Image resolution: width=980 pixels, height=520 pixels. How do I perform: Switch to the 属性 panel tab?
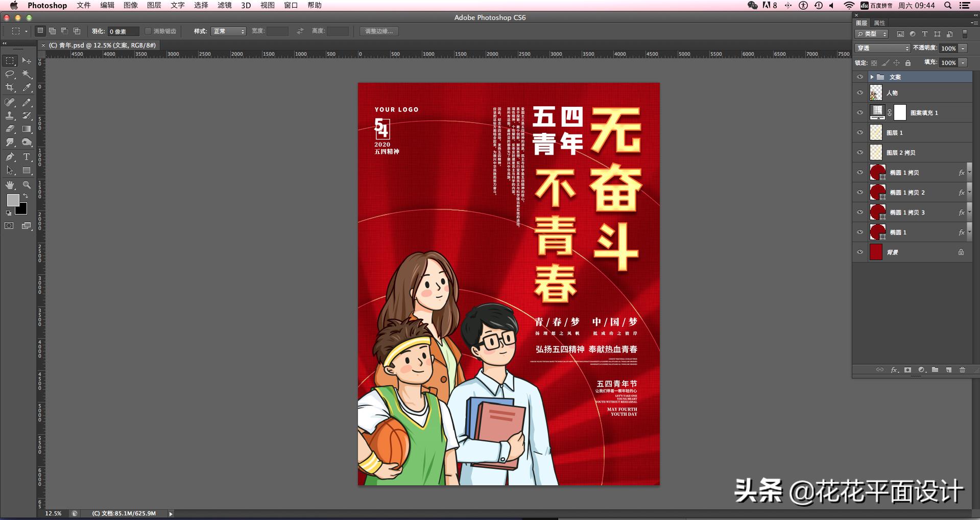tap(881, 23)
